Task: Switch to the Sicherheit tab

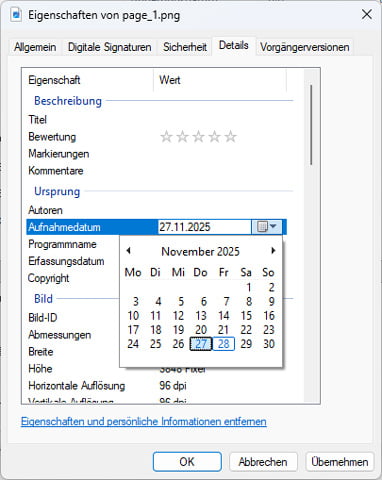Action: coord(185,47)
